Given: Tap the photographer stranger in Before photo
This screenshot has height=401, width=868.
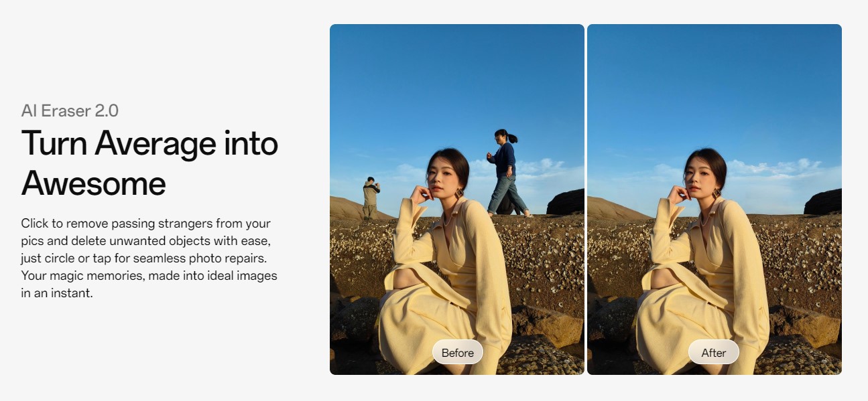Looking at the screenshot, I should point(370,198).
